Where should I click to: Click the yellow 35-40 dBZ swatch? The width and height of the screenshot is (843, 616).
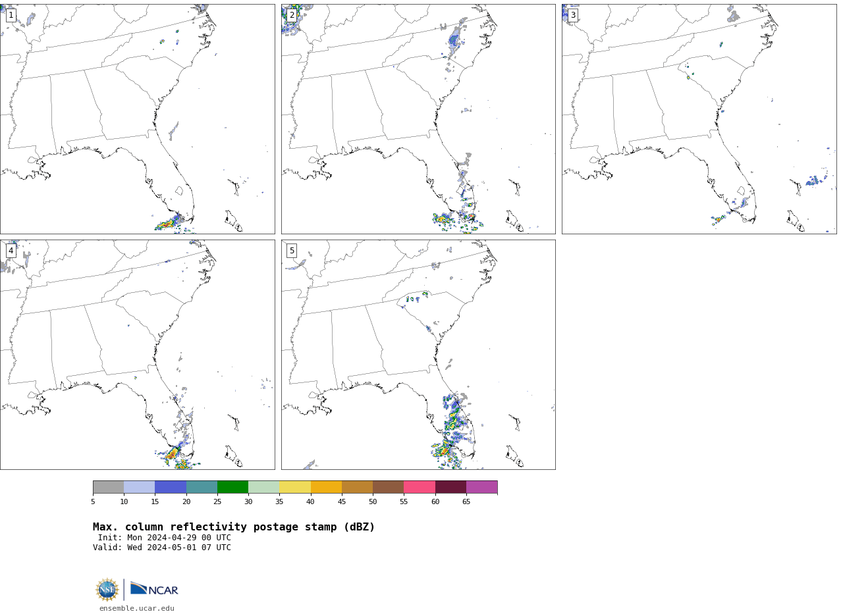pyautogui.click(x=295, y=487)
